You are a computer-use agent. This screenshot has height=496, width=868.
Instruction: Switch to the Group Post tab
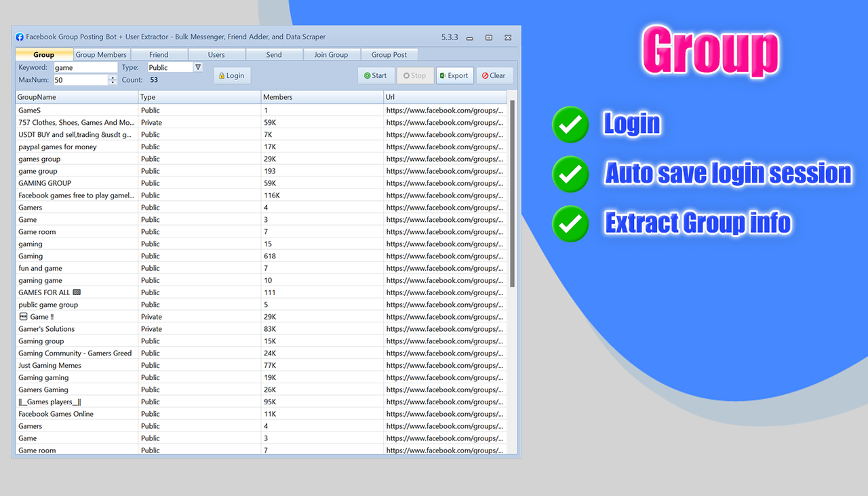point(389,54)
